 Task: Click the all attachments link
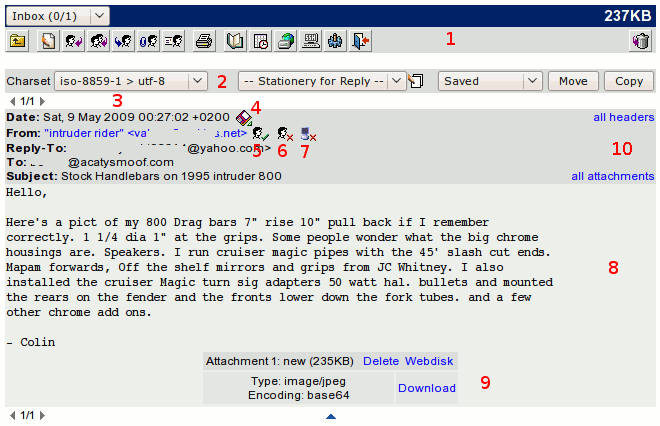pos(612,176)
